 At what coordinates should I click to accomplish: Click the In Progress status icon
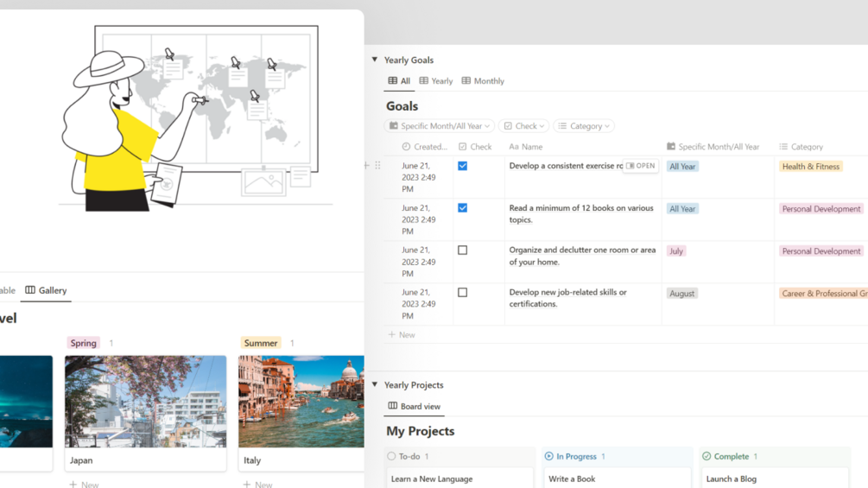coord(548,456)
